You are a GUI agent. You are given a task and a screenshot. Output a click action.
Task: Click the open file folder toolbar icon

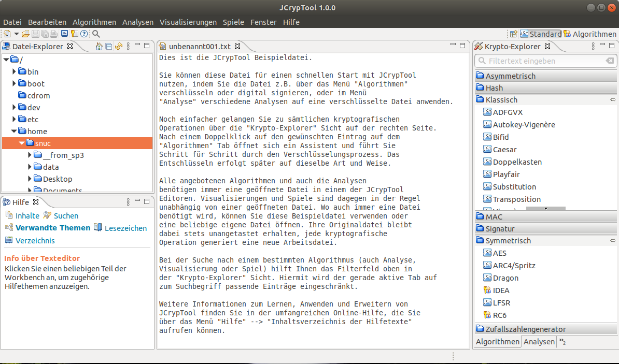point(25,34)
